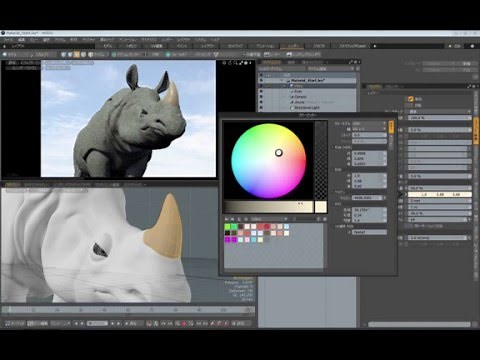Select the highlighted orange selection mode icon
This screenshot has height=360, width=480.
[x=77, y=54]
